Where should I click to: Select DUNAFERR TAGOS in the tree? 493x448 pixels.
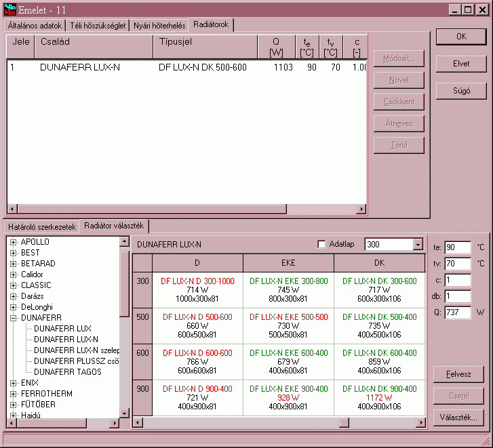pos(68,372)
